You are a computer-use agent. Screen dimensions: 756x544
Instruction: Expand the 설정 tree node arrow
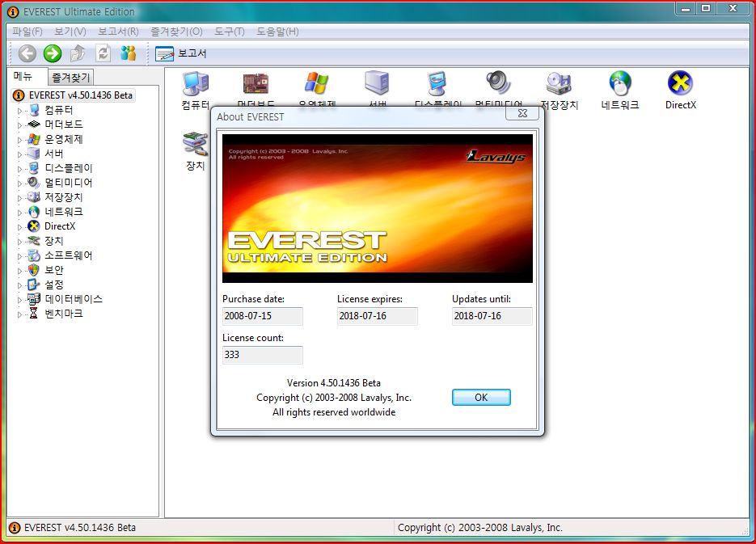point(19,285)
